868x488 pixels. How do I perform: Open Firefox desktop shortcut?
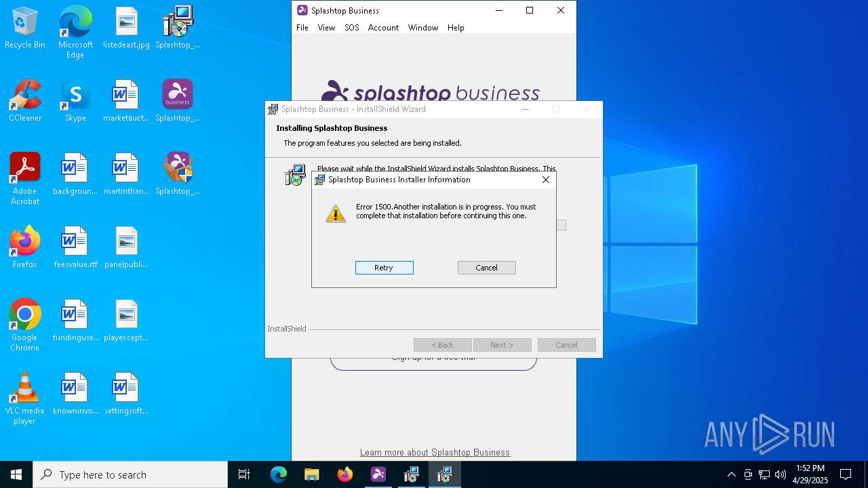click(25, 247)
